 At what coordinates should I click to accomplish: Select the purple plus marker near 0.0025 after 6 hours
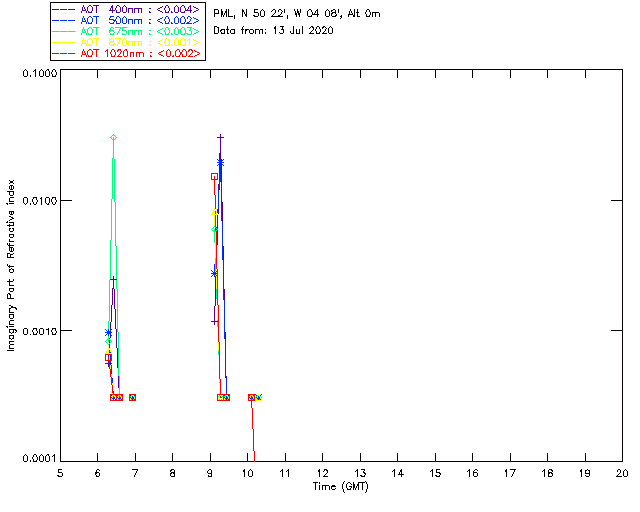(113, 279)
